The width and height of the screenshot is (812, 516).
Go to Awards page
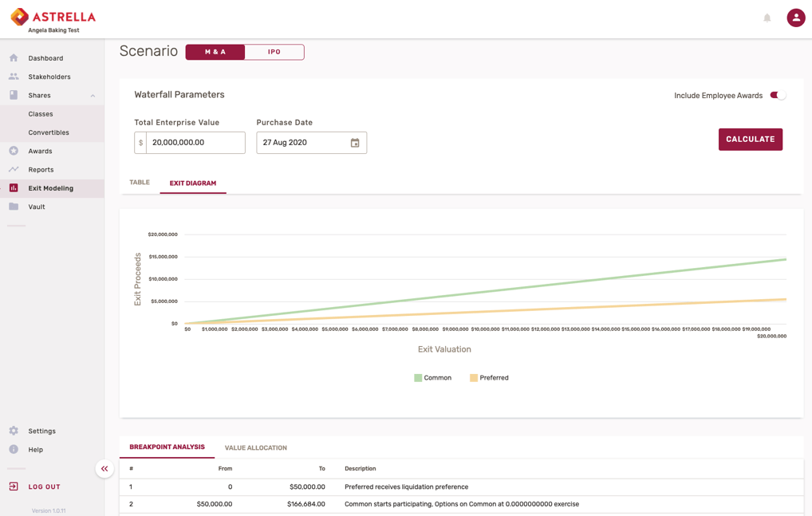pos(40,151)
